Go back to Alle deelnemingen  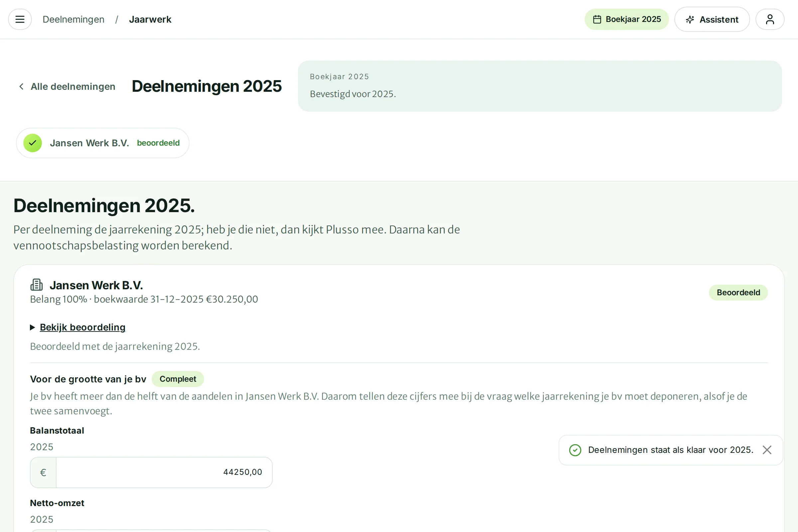point(67,86)
